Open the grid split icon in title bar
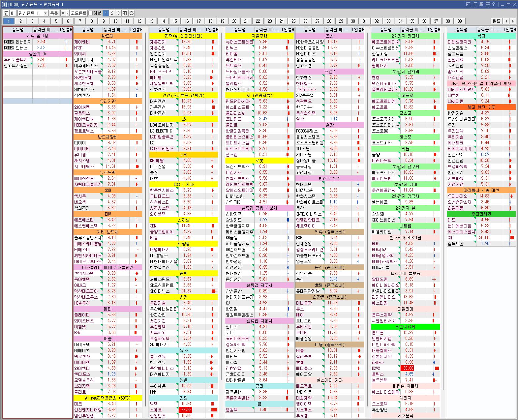The image size is (518, 420). 488,4
